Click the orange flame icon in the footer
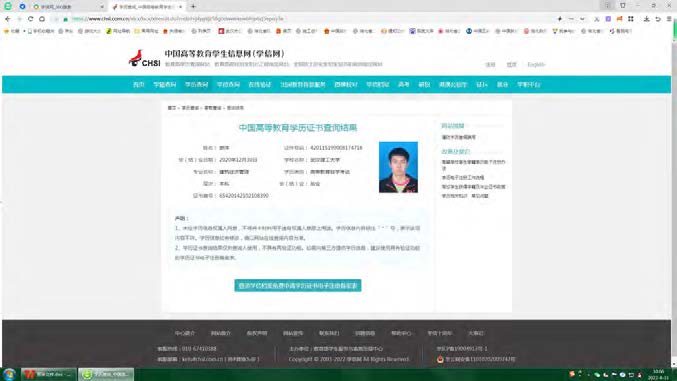This screenshot has height=381, width=677. pos(440,359)
